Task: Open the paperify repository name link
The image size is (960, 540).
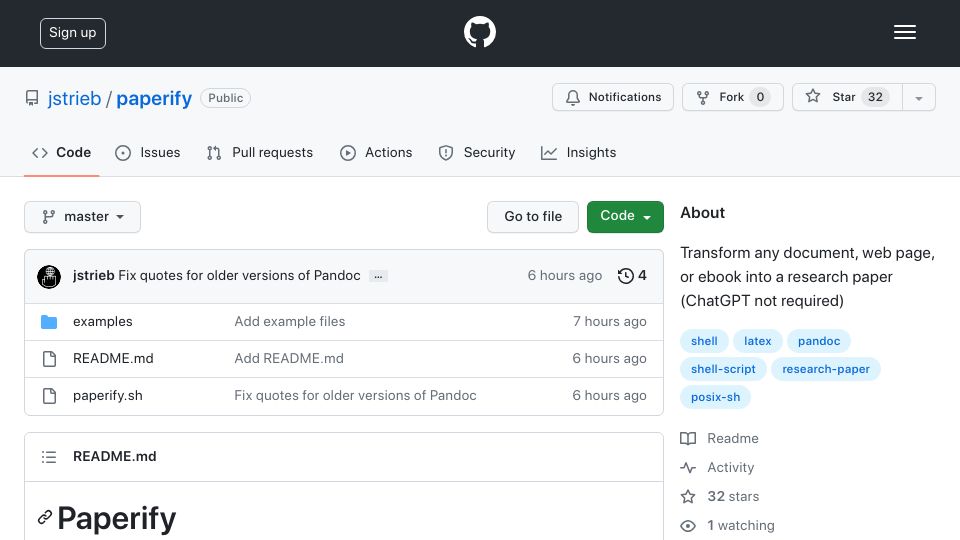Action: click(x=154, y=99)
